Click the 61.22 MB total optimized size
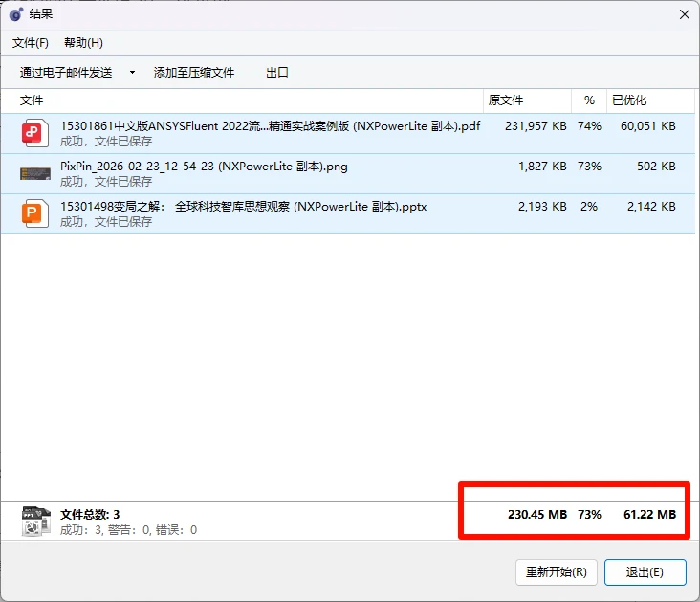This screenshot has width=700, height=602. pos(650,514)
